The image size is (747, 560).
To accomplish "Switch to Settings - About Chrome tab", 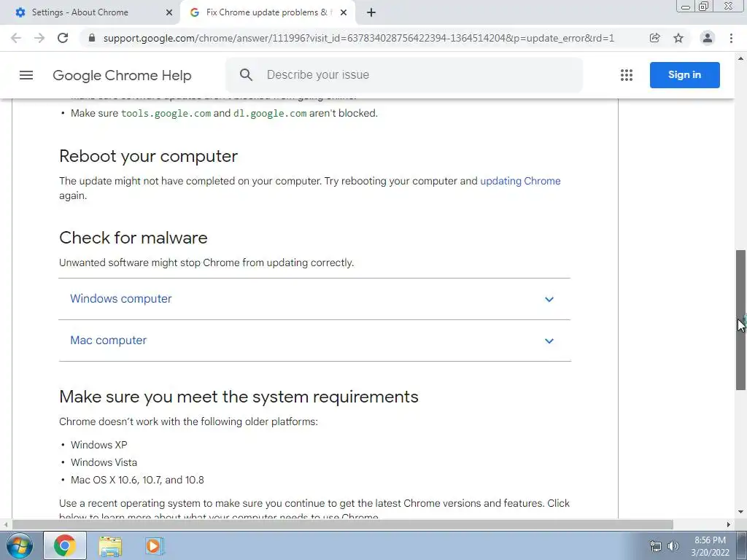I will coord(90,13).
